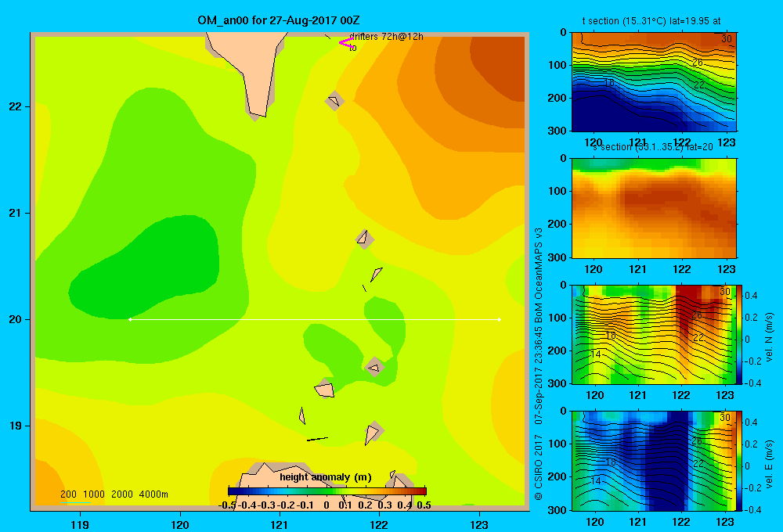
Task: Click the 'vel. E (m/s)' color scale
Action: point(739,461)
